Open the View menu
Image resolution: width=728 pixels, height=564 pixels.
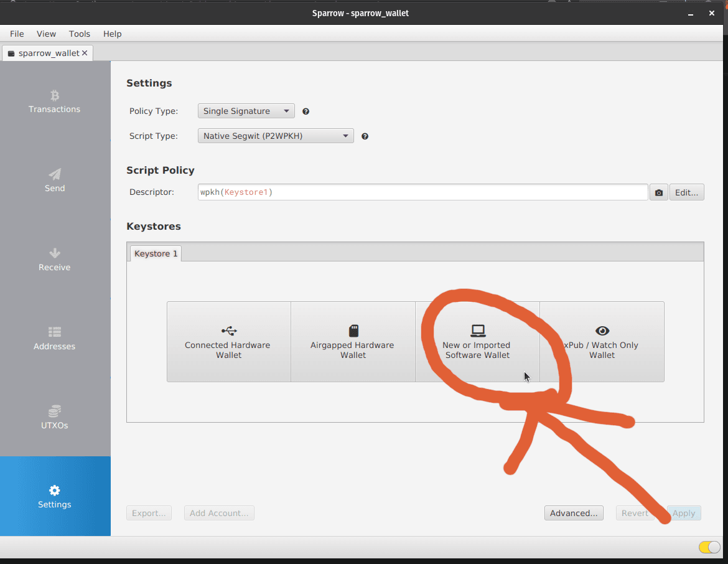click(x=47, y=34)
